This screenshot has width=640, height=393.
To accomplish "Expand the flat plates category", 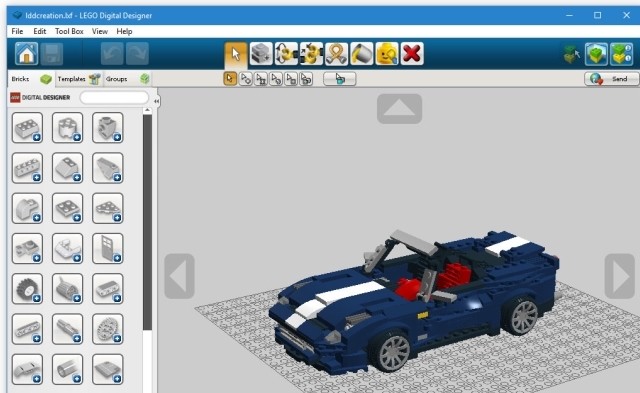I will pos(67,208).
